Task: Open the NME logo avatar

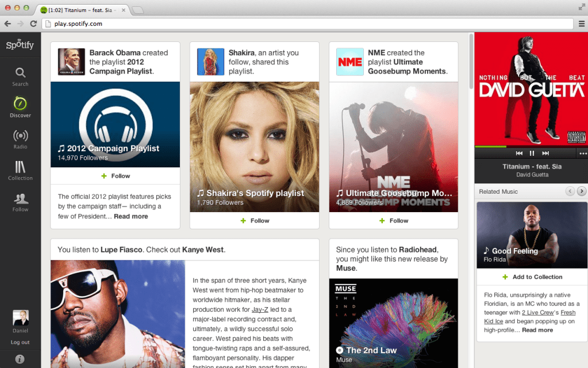Action: (350, 62)
